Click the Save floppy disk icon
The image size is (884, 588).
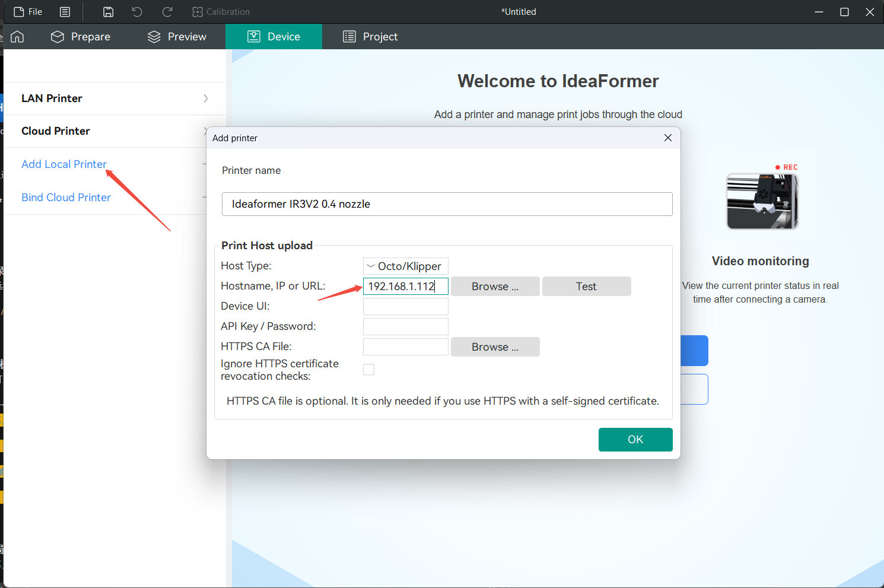coord(108,12)
